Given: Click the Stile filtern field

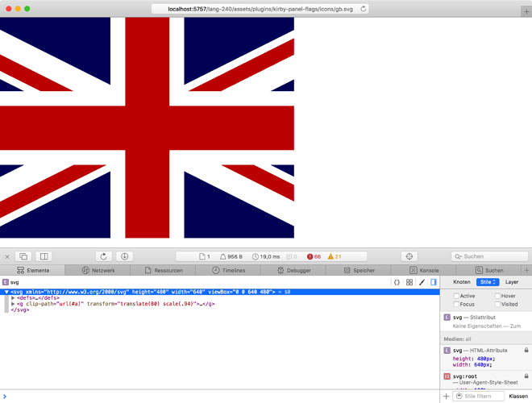Looking at the screenshot, I should point(479,397).
